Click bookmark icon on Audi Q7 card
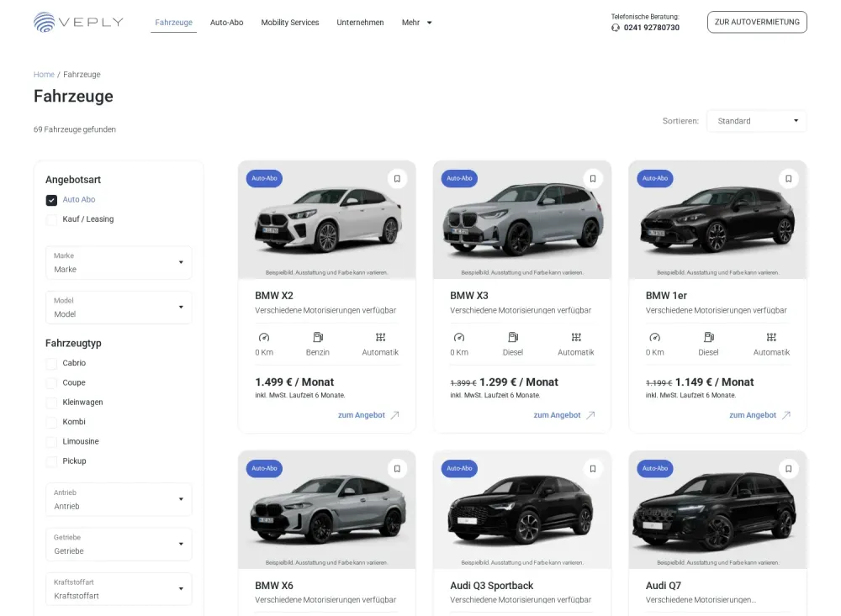The height and width of the screenshot is (616, 841). (788, 468)
